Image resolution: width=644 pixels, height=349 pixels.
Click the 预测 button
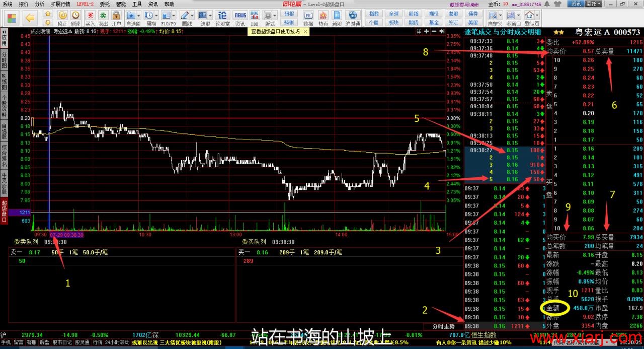pyautogui.click(x=289, y=23)
